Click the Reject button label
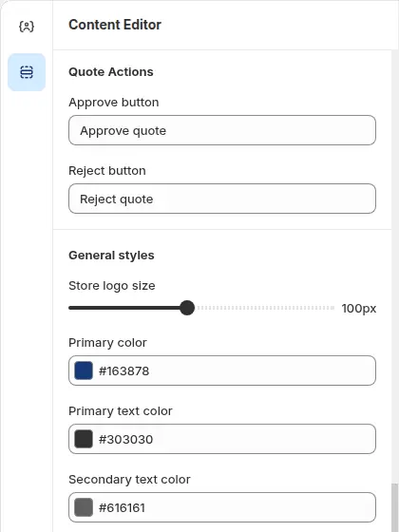Viewport: 399px width, 532px height. (x=107, y=171)
